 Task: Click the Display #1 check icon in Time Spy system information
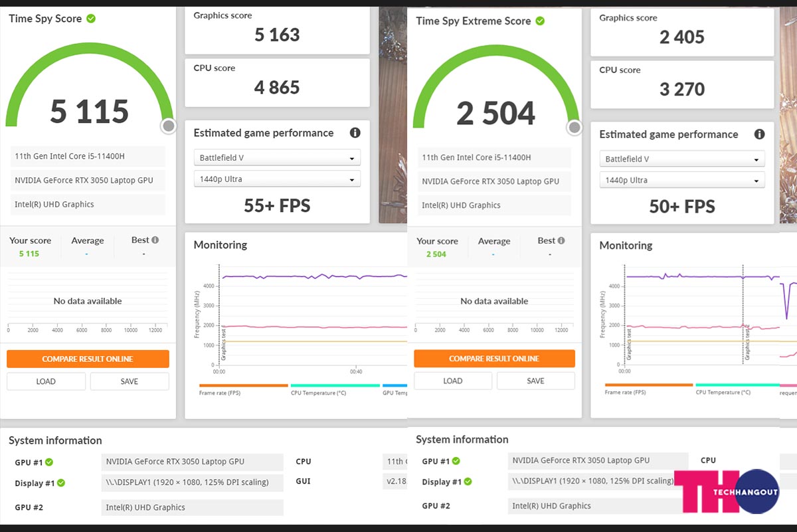61,483
